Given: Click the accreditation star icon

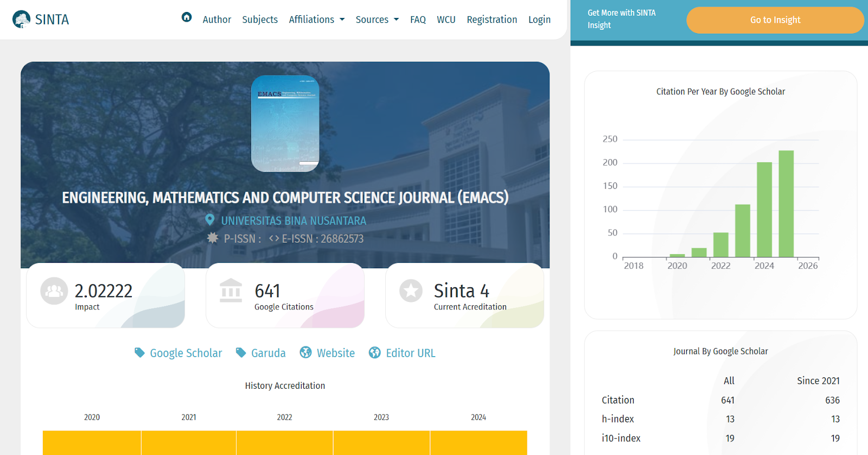Looking at the screenshot, I should (411, 291).
